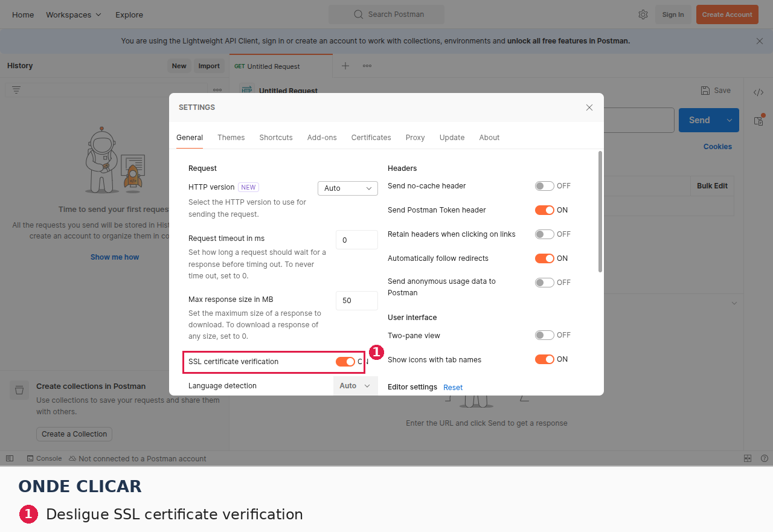
Task: Toggle Send anonymous usage data to Postman
Action: pos(545,283)
